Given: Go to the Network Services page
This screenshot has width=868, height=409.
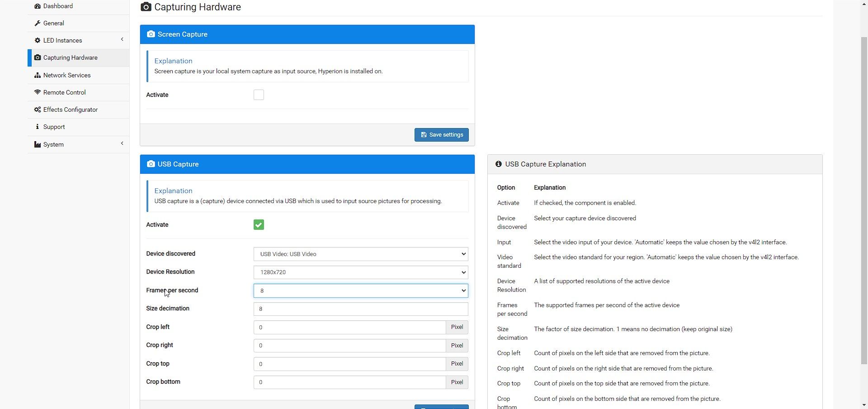Looking at the screenshot, I should click(x=67, y=76).
